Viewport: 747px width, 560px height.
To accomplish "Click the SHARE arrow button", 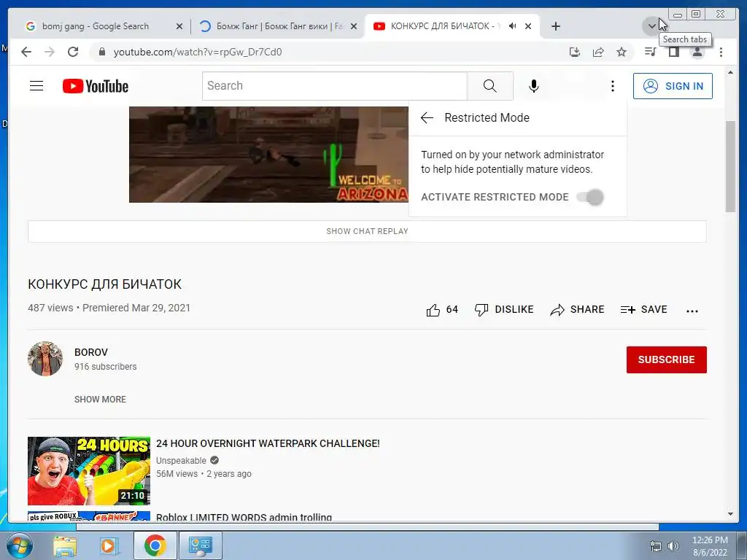I will pos(577,309).
